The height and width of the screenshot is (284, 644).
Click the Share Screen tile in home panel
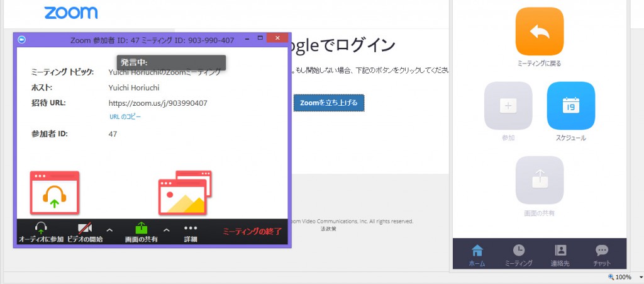coord(539,180)
